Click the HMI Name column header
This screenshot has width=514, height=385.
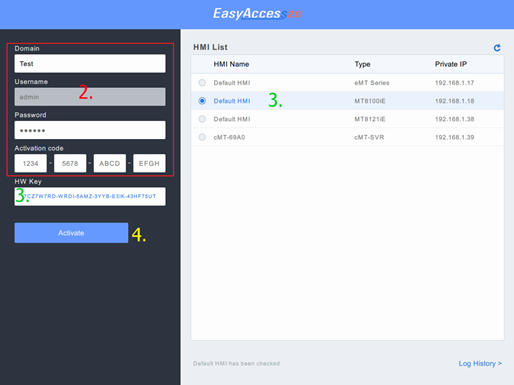(231, 64)
